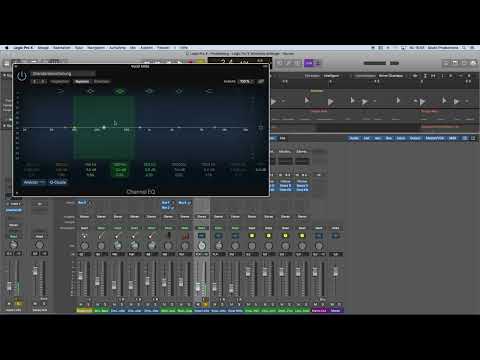Click the drum kit instrument icon in the mixer
This screenshot has height=360, width=480.
pyautogui.click(x=84, y=236)
